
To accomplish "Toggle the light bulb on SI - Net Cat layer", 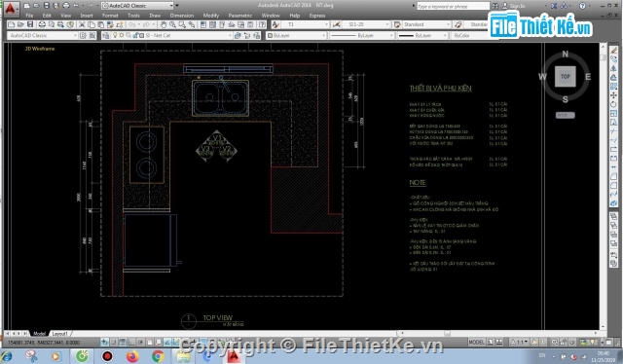I will [115, 35].
